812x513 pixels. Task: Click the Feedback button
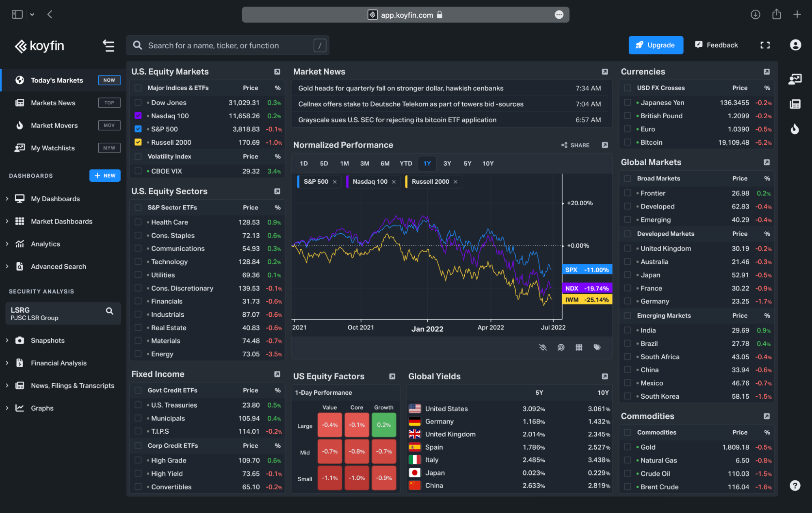[x=717, y=45]
